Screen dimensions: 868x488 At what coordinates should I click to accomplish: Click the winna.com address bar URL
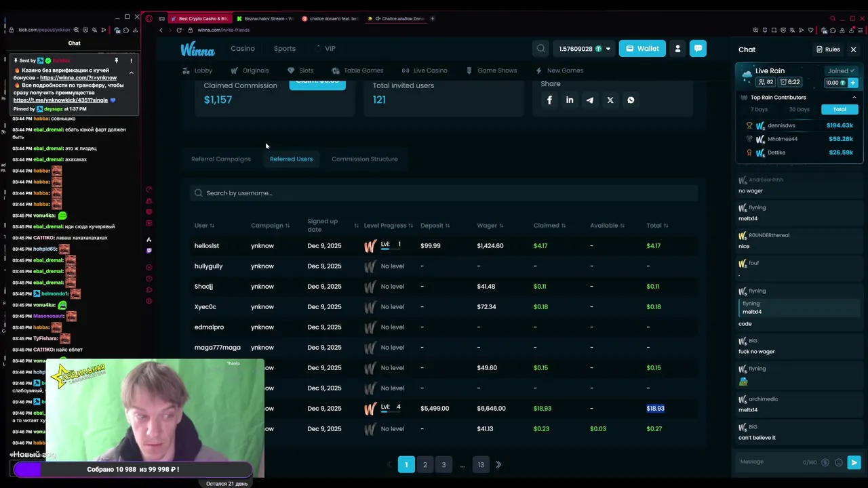pyautogui.click(x=224, y=30)
